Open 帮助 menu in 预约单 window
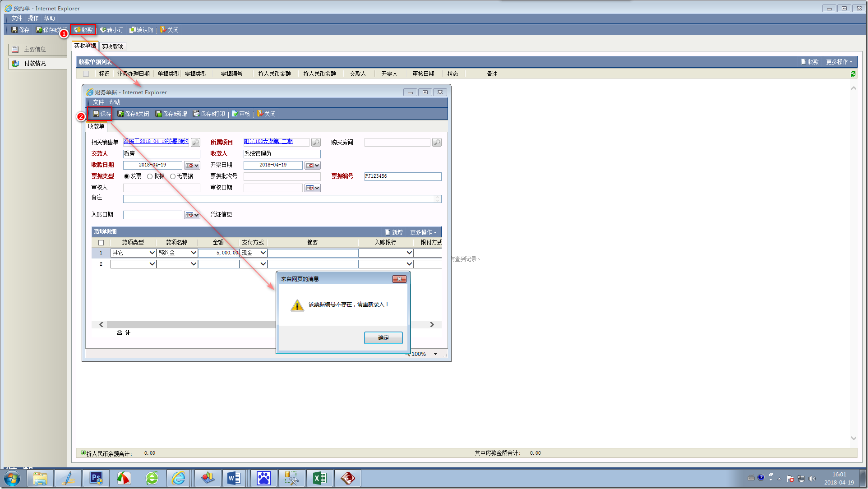Screen dimensions: 868x489 (x=49, y=18)
